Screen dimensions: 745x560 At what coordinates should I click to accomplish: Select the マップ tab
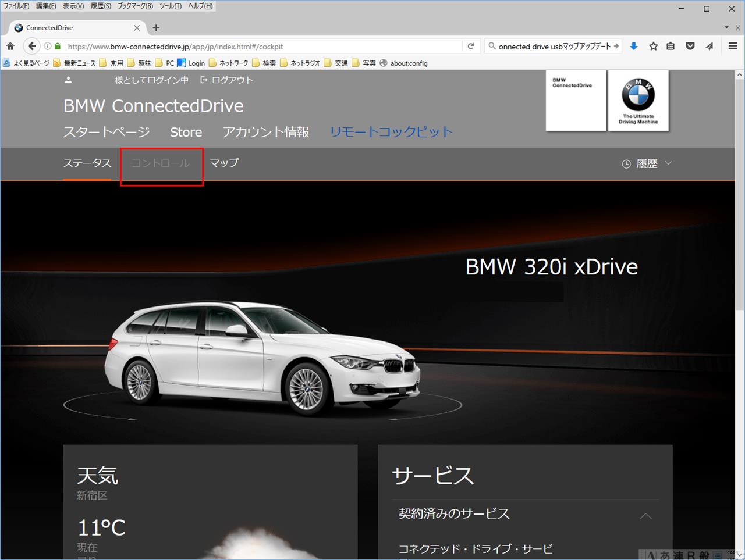pos(224,163)
